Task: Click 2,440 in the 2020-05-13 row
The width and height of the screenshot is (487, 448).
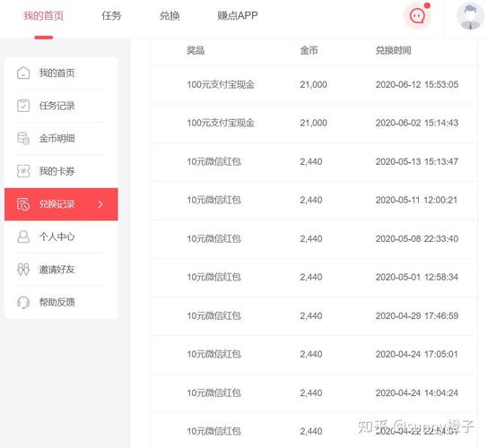Action: tap(311, 161)
